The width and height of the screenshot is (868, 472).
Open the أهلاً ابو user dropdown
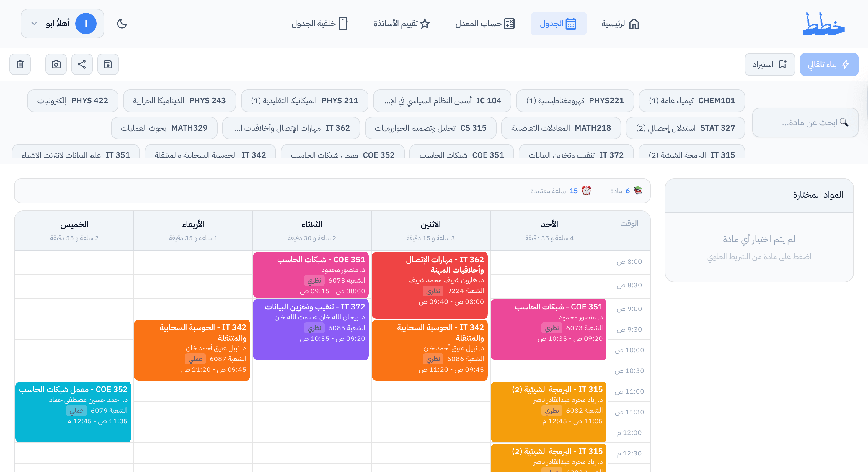pos(62,24)
